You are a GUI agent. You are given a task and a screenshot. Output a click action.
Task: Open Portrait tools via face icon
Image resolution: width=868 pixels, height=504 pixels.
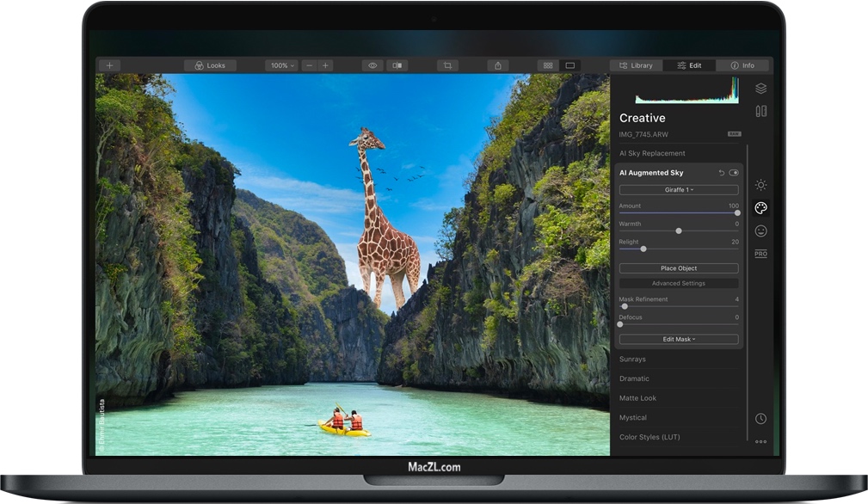click(x=760, y=230)
